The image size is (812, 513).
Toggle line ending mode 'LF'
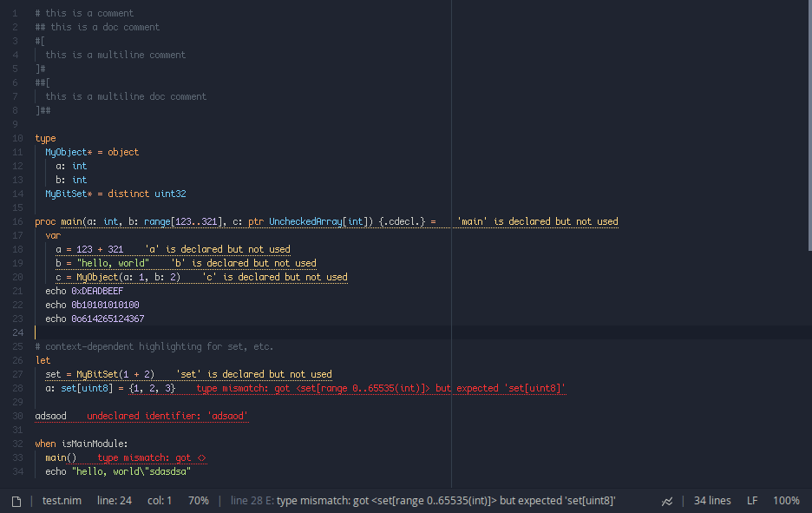(752, 501)
